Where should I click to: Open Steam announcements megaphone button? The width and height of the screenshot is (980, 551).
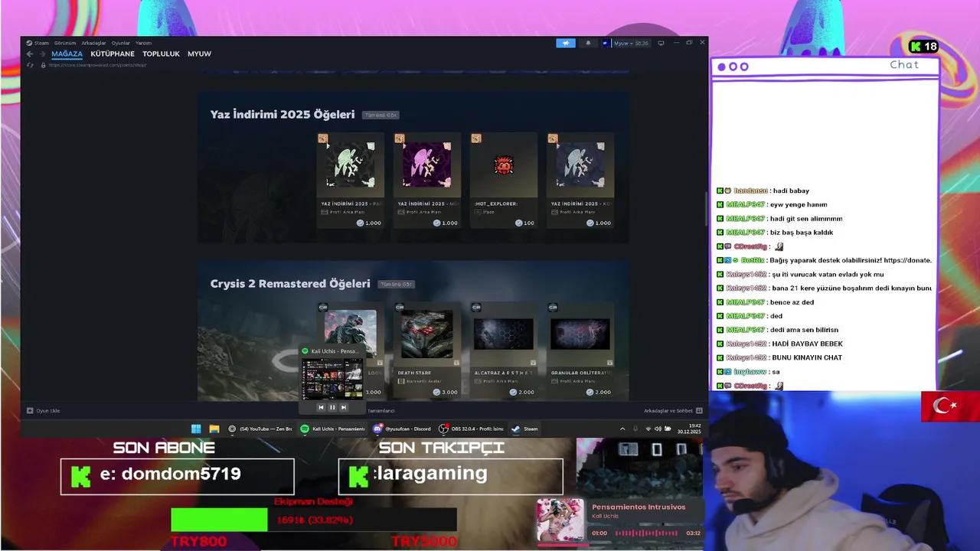pos(565,43)
